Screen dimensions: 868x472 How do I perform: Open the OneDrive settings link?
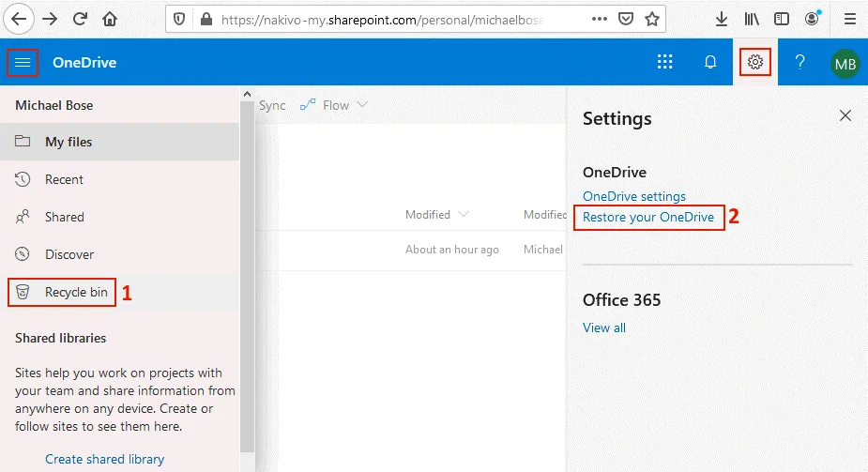[x=634, y=196]
